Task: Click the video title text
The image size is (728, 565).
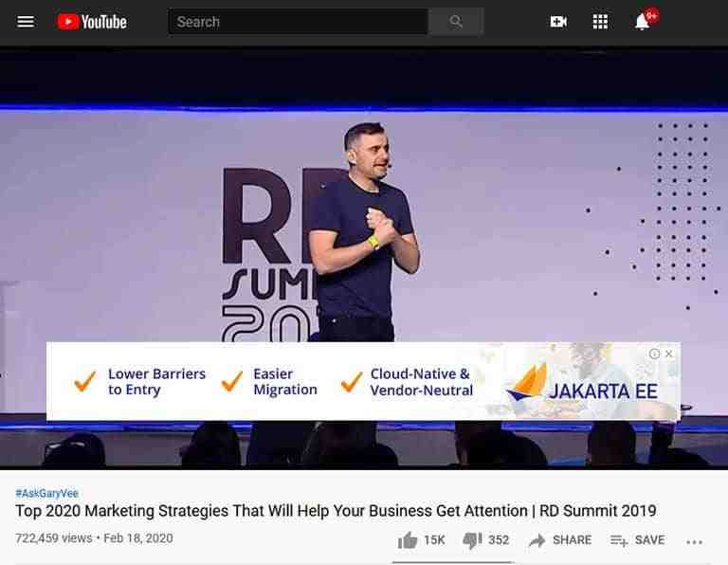Action: tap(336, 511)
